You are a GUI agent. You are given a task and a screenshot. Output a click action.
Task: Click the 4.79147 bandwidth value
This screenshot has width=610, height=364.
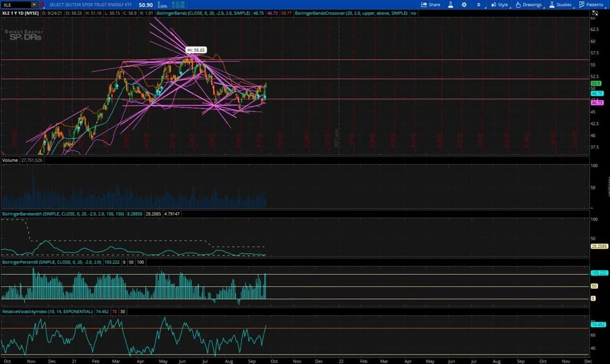click(172, 214)
